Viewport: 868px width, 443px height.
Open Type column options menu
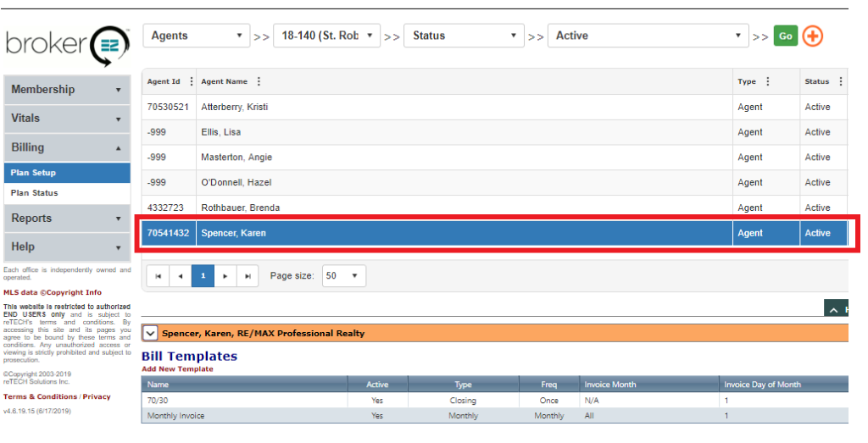pos(767,82)
